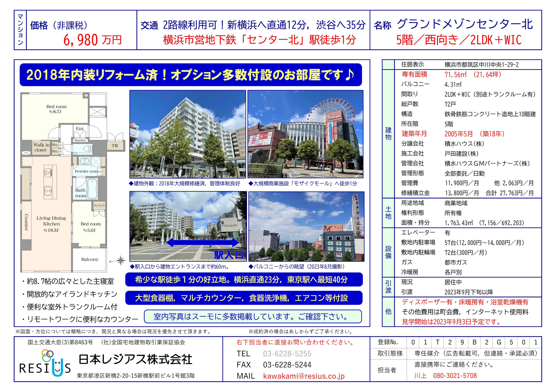Click the kawakami@resius.co.jp email address
Screen dimensions: 555x392
(304, 376)
